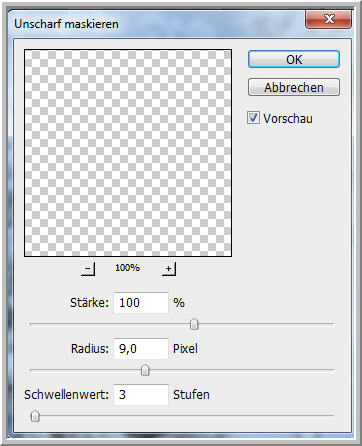Focus the Schwellenwert Stufen input field
Screen dimensions: 362x446
click(x=141, y=395)
